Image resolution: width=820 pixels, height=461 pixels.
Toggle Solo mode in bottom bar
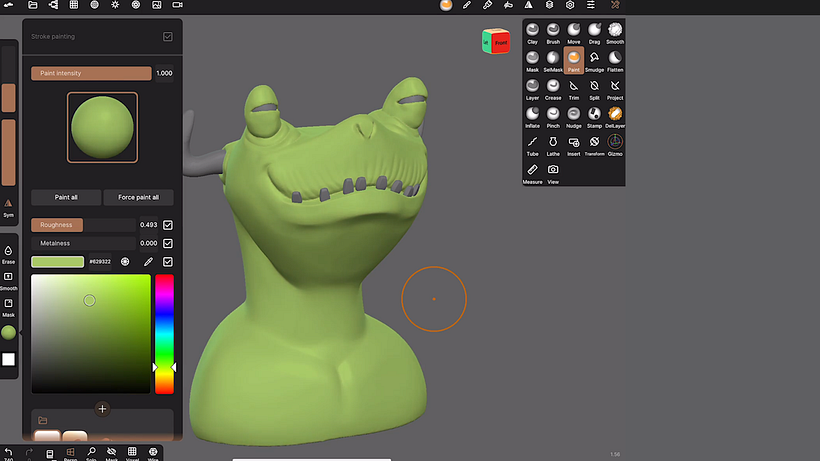(91, 453)
